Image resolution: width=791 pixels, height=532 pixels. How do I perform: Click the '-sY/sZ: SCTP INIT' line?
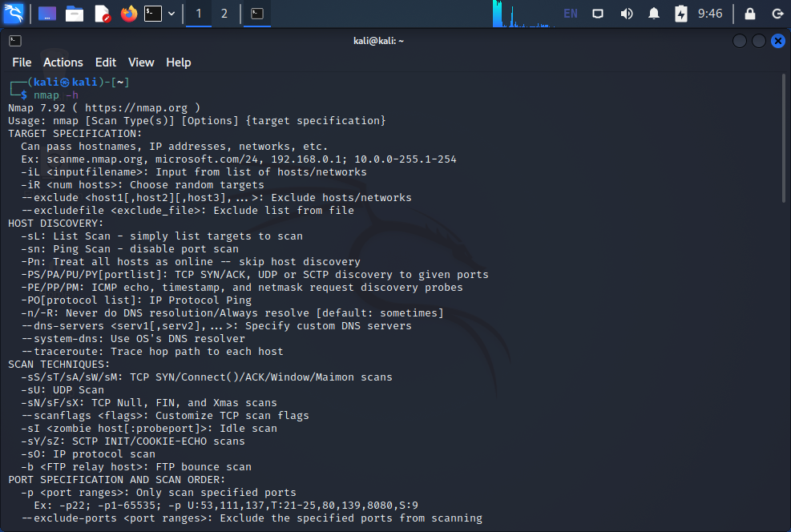point(133,441)
